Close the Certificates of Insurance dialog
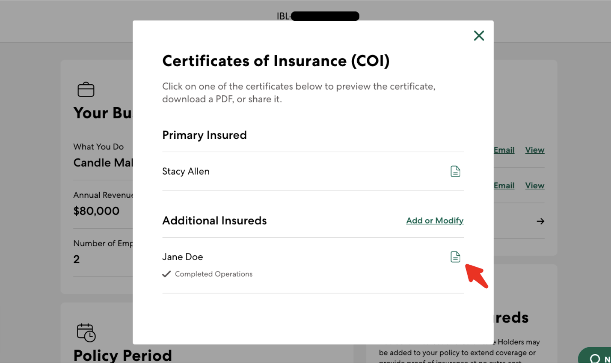The width and height of the screenshot is (611, 364). 479,36
